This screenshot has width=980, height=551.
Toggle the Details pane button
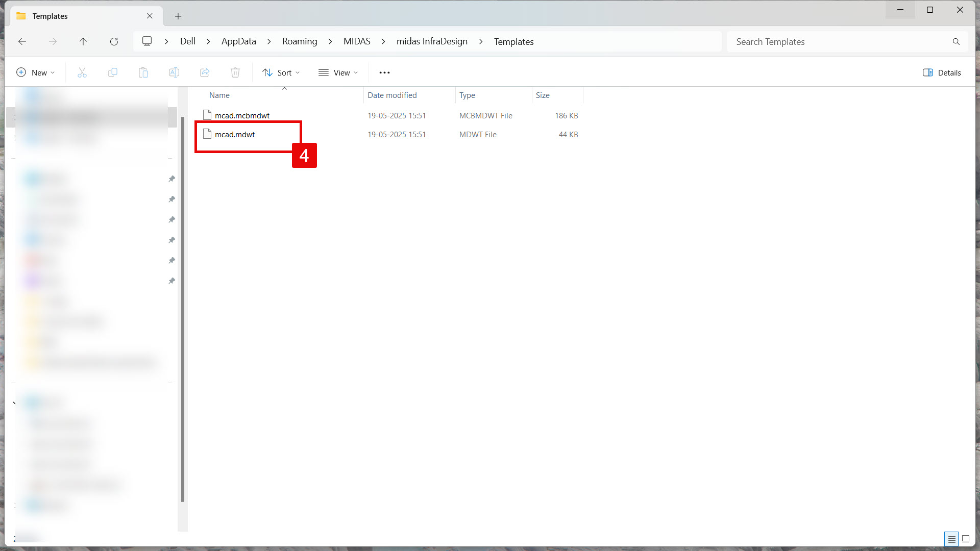coord(942,72)
